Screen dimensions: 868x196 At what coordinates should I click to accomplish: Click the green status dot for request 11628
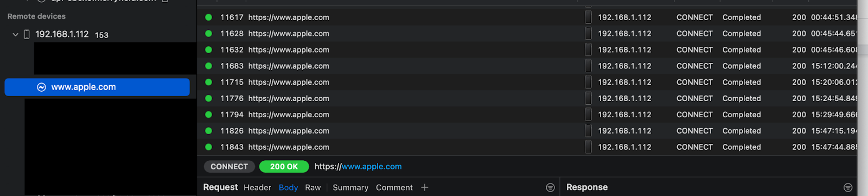(x=208, y=34)
